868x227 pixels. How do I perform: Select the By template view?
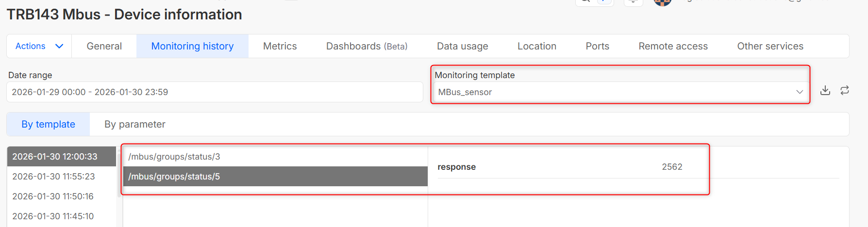pos(48,124)
